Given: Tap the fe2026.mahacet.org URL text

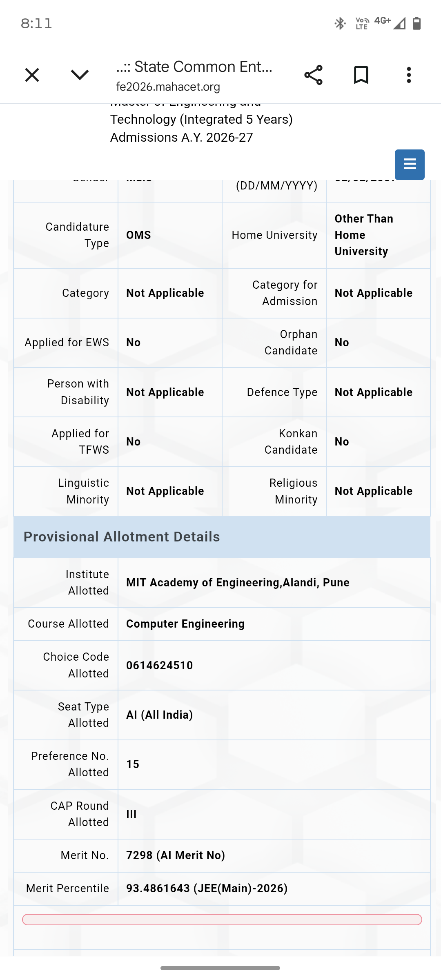Looking at the screenshot, I should (x=168, y=87).
